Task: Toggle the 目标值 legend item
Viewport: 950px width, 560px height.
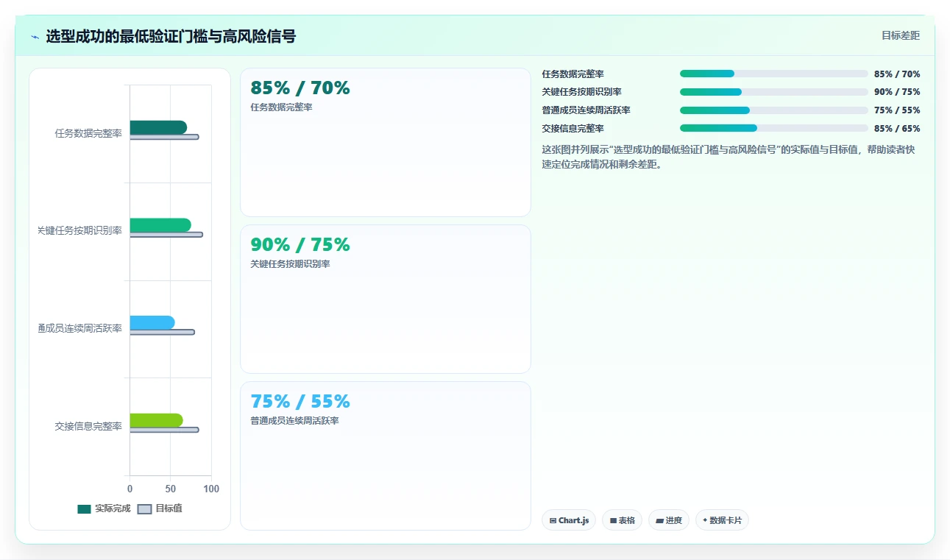Action: pyautogui.click(x=160, y=508)
